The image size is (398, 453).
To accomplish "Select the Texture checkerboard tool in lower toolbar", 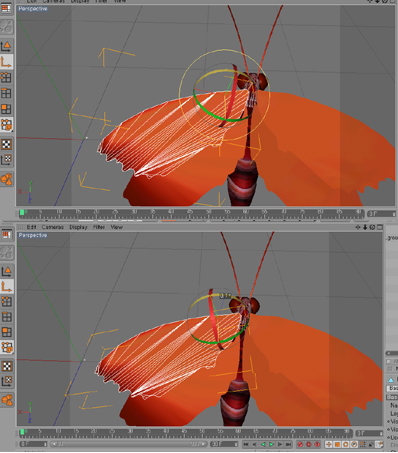I will 7,366.
